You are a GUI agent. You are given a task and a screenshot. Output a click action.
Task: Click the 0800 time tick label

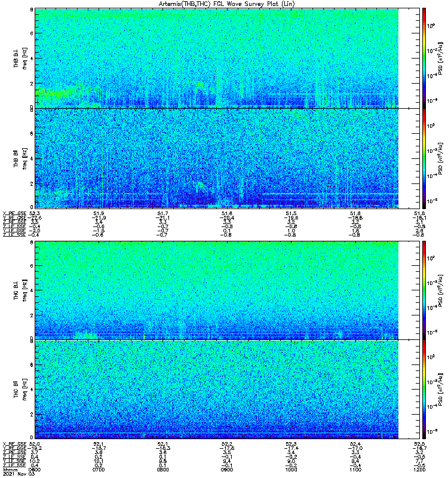pyautogui.click(x=162, y=470)
